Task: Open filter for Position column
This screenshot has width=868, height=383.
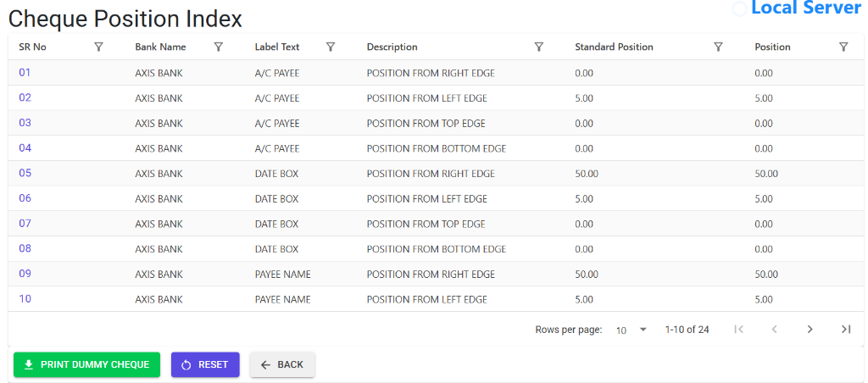Action: click(x=843, y=47)
